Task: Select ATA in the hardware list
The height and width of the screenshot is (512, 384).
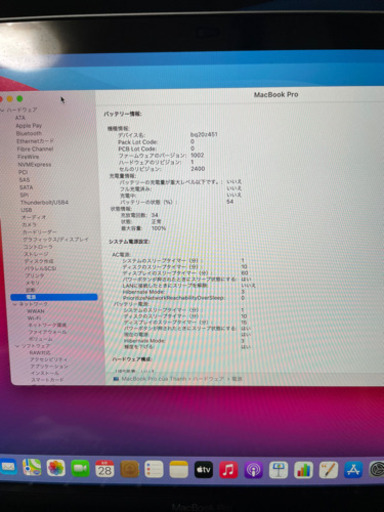Action: coord(20,118)
